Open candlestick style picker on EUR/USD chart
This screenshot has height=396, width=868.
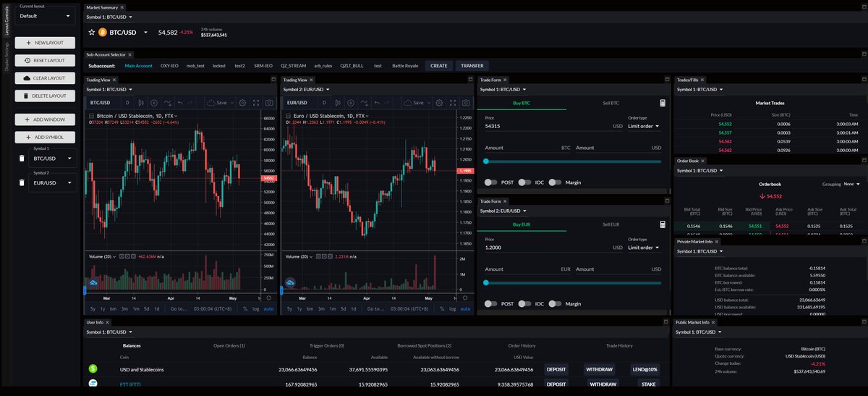338,103
